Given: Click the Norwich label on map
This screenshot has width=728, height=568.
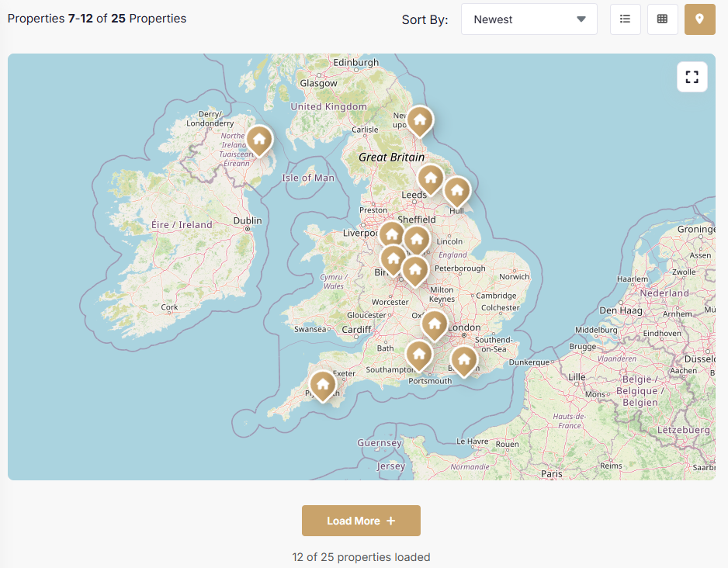Looking at the screenshot, I should click(514, 276).
